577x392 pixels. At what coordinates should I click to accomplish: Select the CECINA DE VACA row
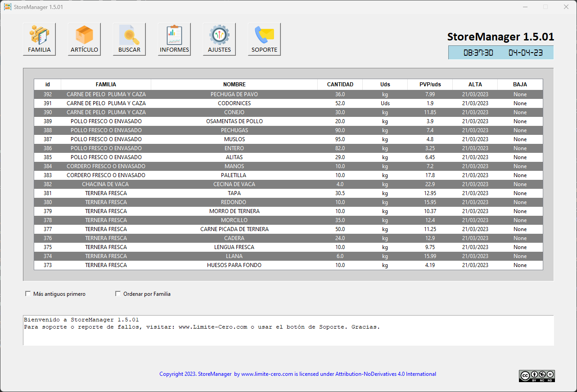coord(288,184)
